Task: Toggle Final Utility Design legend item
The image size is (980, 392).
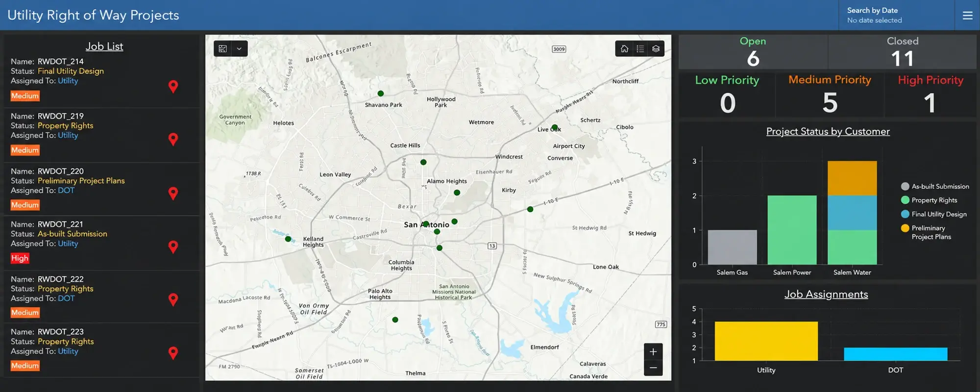Action: coord(934,214)
